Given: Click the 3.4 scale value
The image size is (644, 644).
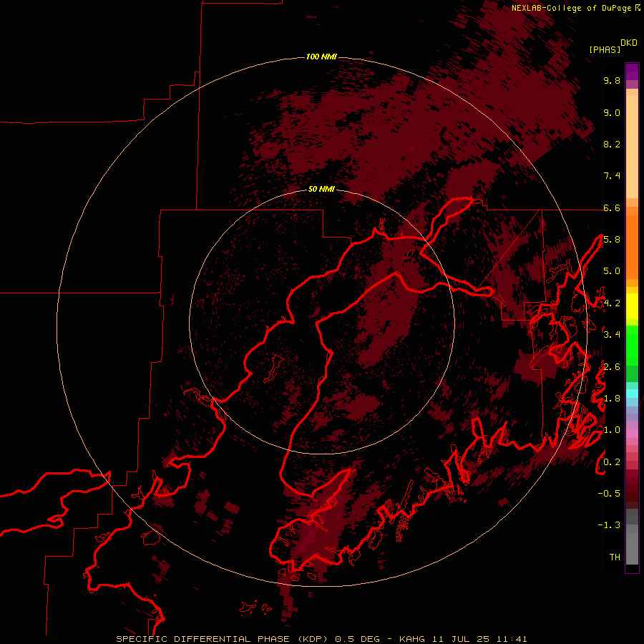Looking at the screenshot, I should 612,335.
